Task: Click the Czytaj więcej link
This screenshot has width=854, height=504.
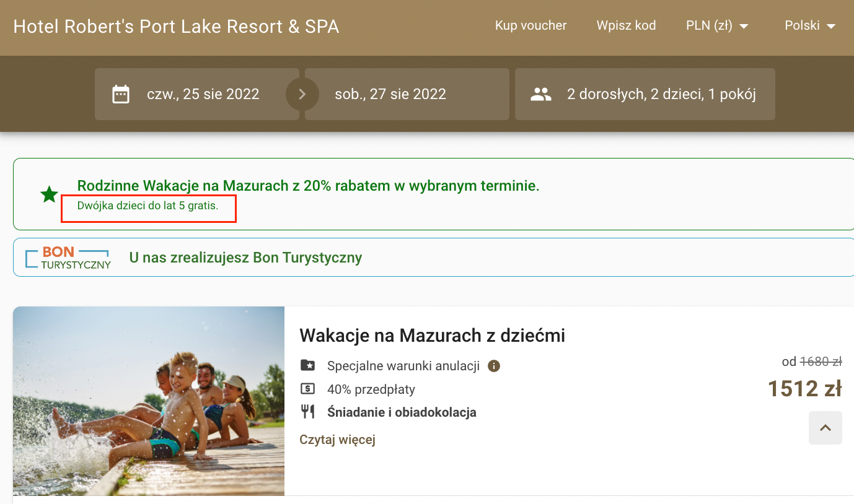Action: [x=337, y=440]
